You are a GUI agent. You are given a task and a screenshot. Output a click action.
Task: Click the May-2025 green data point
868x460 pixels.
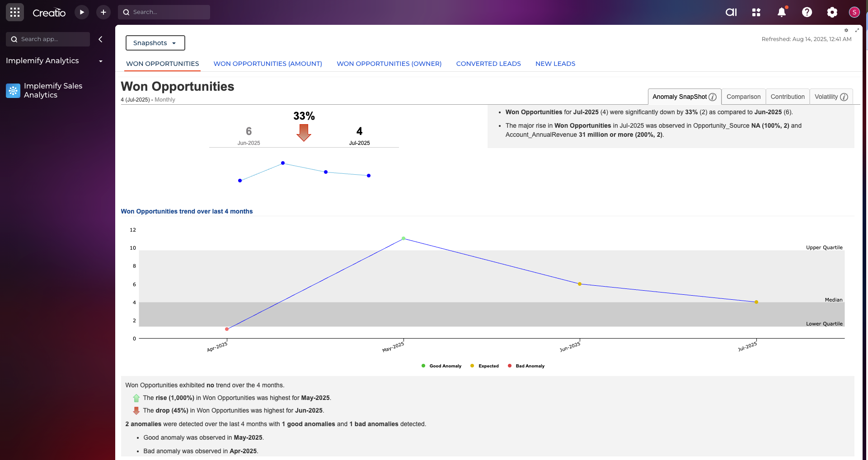pyautogui.click(x=404, y=238)
